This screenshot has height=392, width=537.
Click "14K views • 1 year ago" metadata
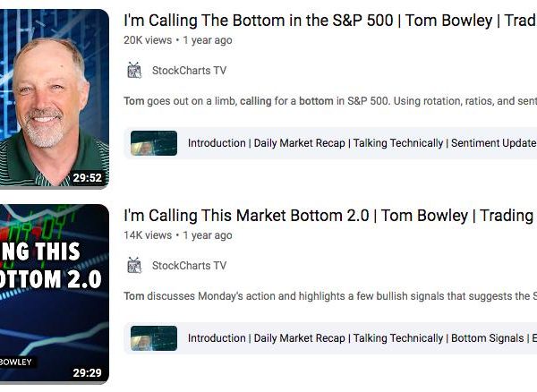(x=178, y=235)
